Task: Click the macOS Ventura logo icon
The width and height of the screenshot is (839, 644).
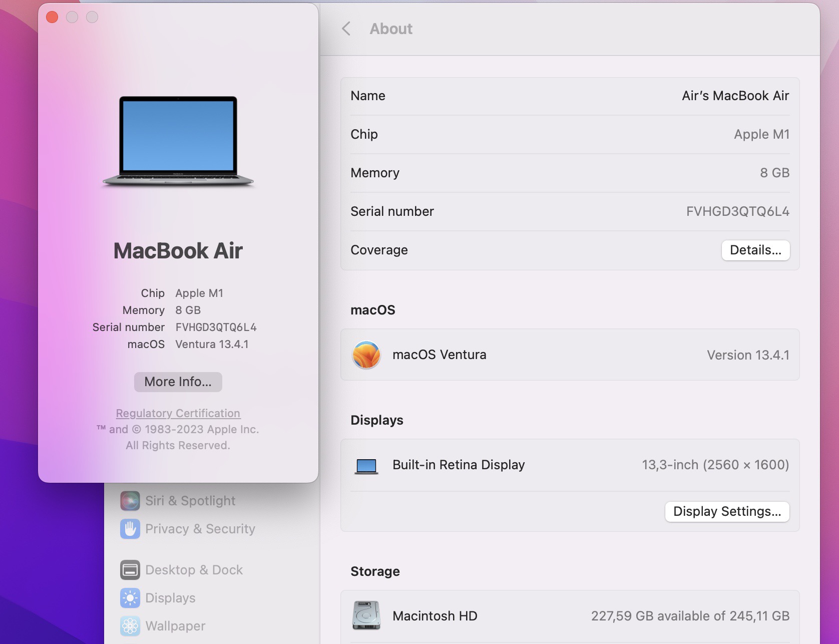Action: click(366, 355)
